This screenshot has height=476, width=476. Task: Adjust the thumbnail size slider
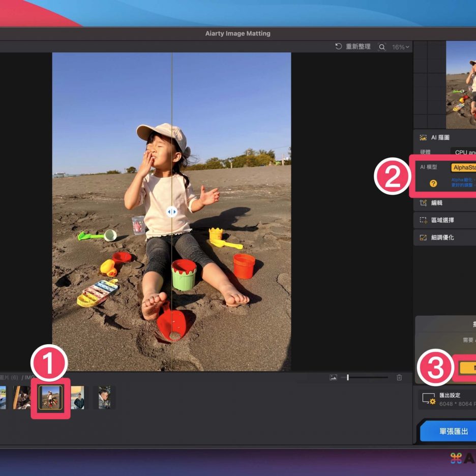[348, 377]
